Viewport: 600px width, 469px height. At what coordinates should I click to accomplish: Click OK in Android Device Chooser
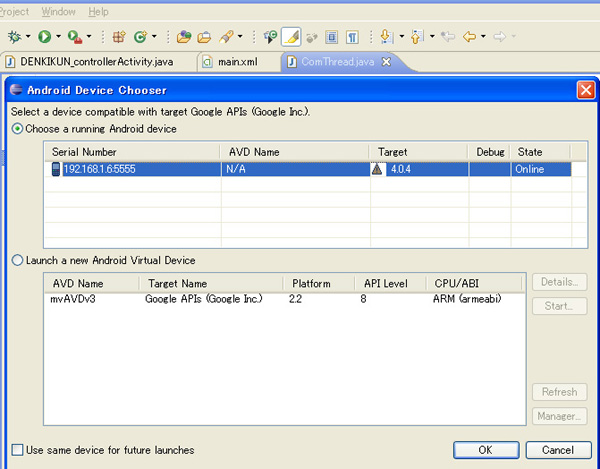pyautogui.click(x=486, y=450)
